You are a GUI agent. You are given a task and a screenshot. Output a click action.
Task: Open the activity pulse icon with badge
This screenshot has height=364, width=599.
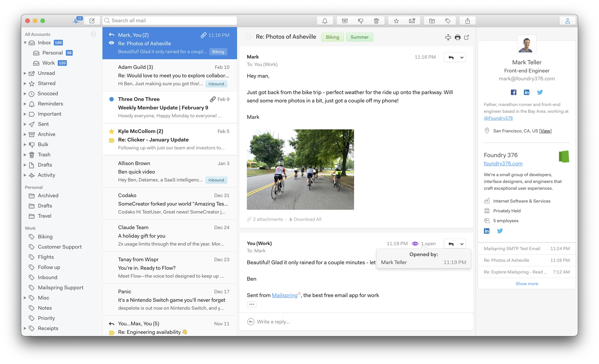coord(77,20)
